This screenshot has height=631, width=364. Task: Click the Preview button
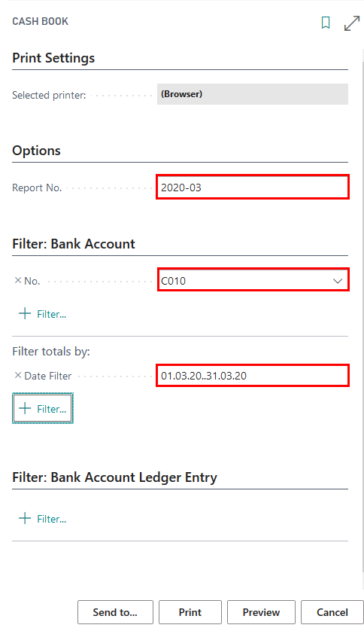[x=261, y=612]
